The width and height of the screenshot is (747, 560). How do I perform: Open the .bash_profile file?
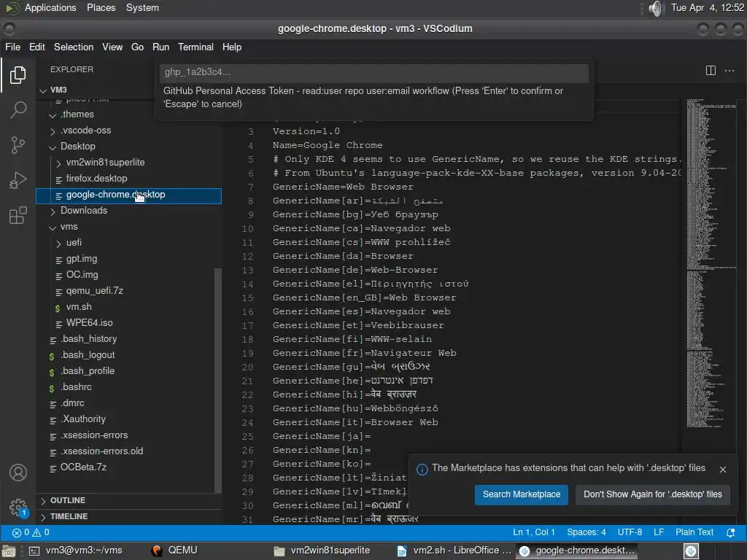(88, 370)
